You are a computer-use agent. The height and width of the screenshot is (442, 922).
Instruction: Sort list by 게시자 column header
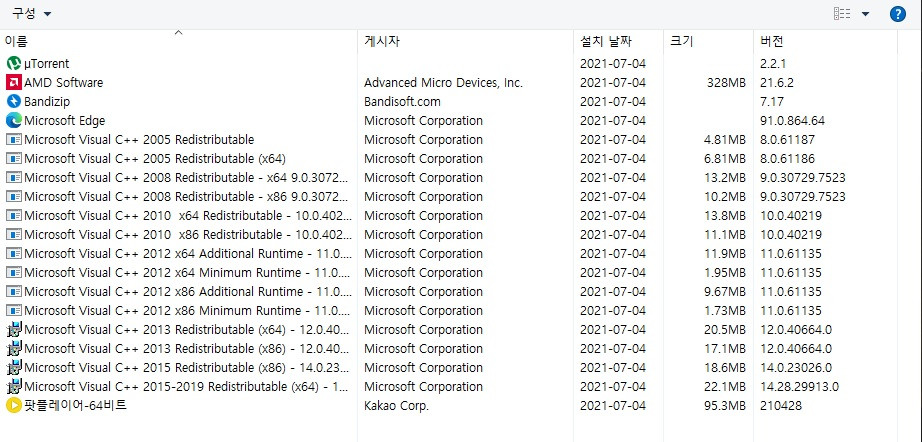point(465,42)
